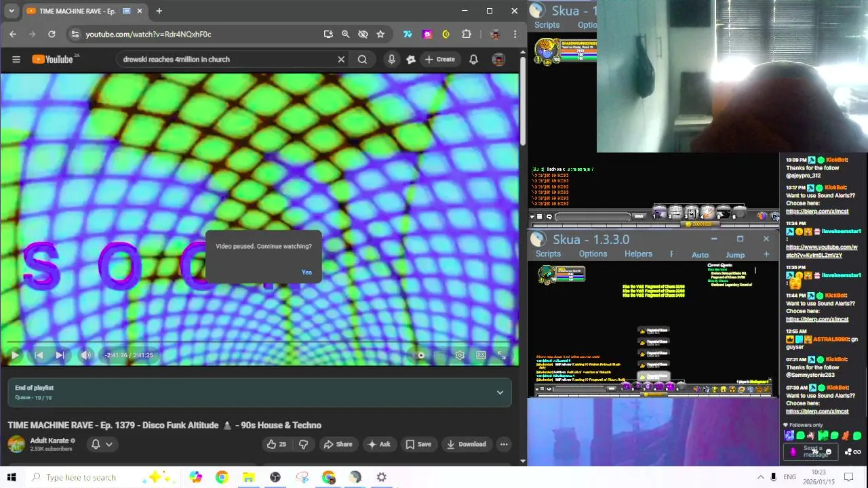Viewport: 868px width, 488px height.
Task: Open YouTube player settings gear
Action: coord(460,355)
